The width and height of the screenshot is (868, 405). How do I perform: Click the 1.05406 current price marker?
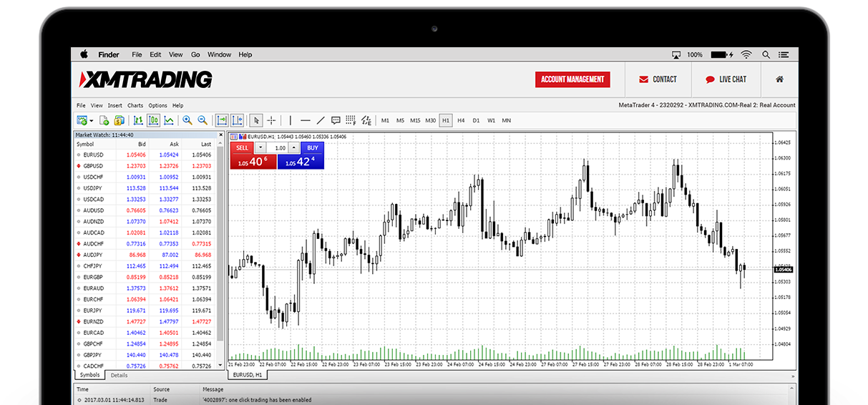(x=784, y=270)
